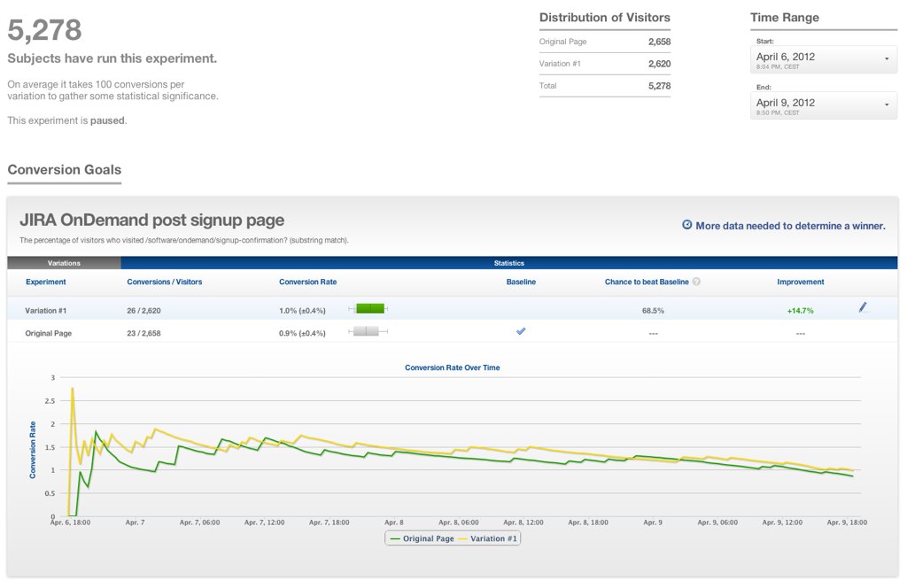Click the 1.0% (±0.4%) conversion rate
Image resolution: width=907 pixels, height=588 pixels.
(x=302, y=311)
